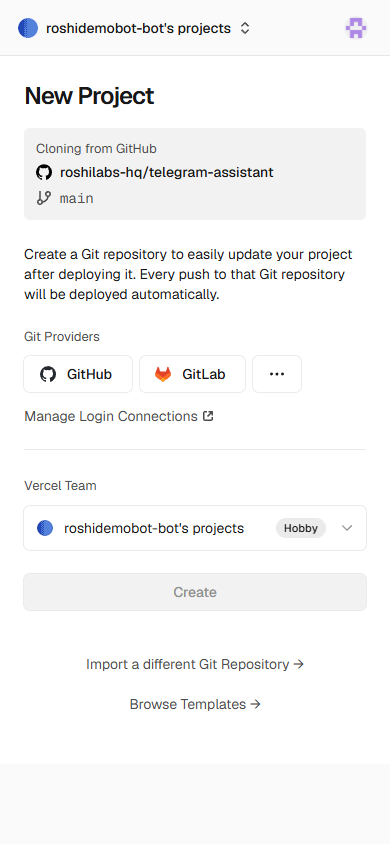The width and height of the screenshot is (390, 844).
Task: Click the Cloning from GitHub label
Action: tap(96, 149)
